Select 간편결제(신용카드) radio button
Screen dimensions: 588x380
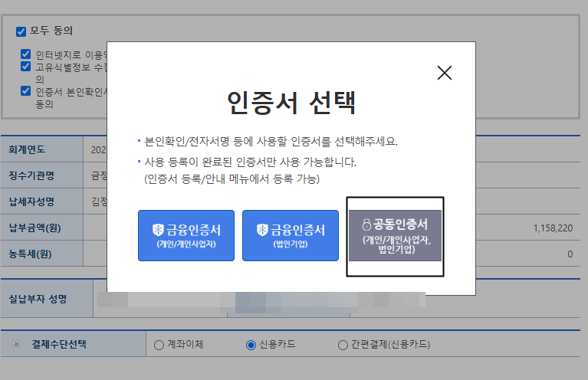(343, 345)
